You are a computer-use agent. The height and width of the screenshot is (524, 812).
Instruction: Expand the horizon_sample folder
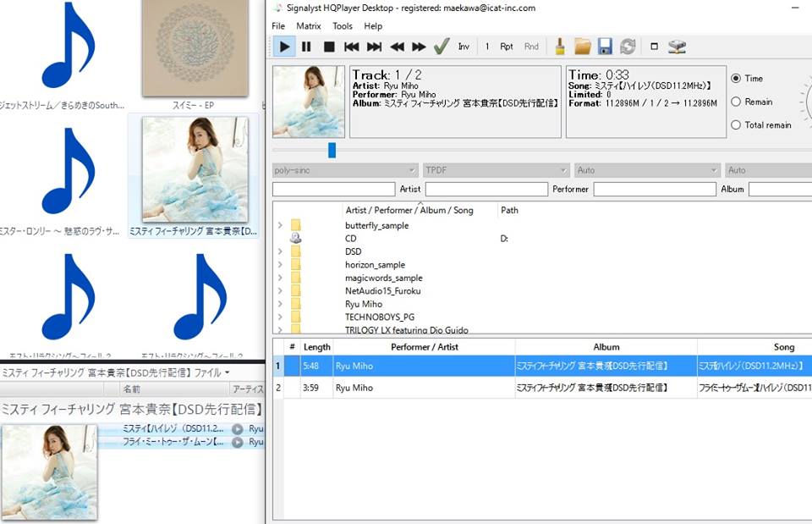(280, 264)
